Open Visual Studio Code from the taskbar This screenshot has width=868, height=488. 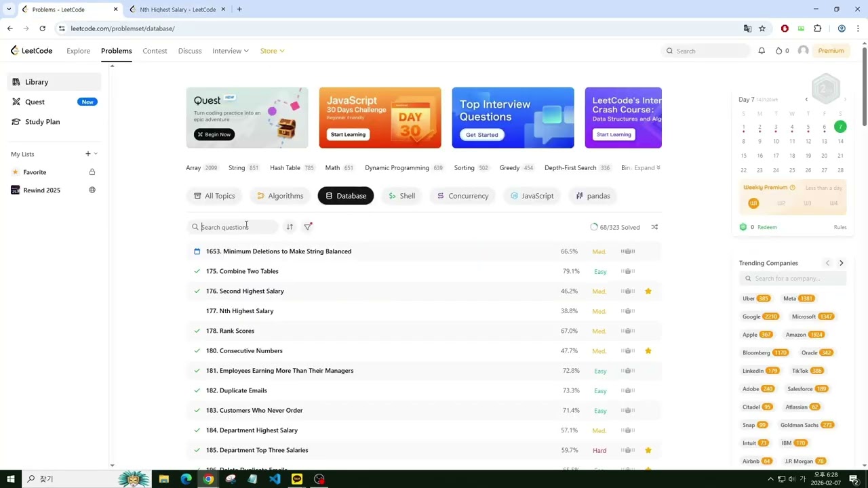click(x=275, y=479)
